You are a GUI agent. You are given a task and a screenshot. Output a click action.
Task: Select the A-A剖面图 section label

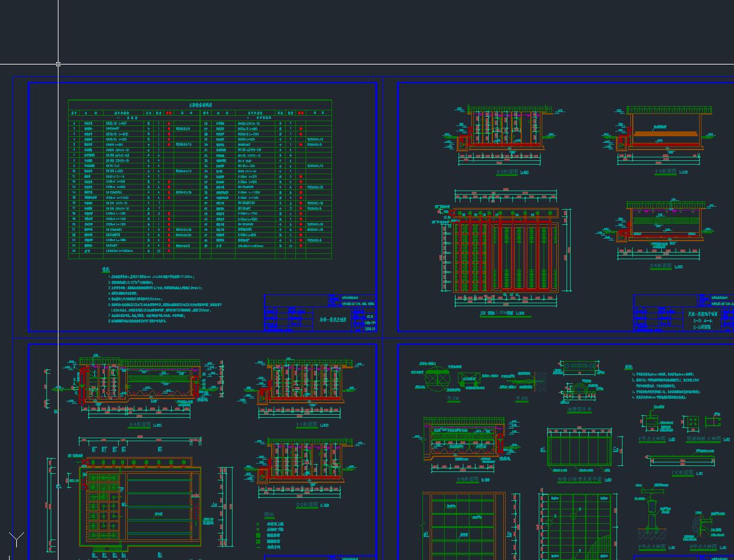pos(140,425)
